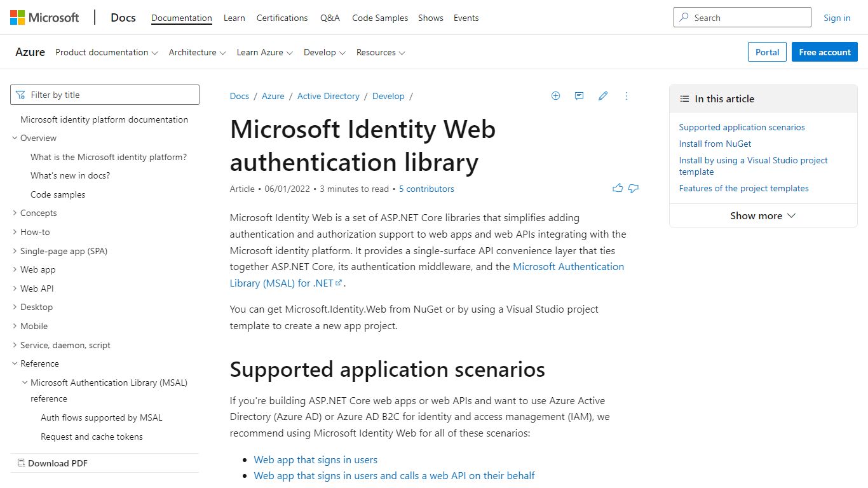Jump to Supported application scenarios
This screenshot has width=868, height=488.
click(742, 127)
